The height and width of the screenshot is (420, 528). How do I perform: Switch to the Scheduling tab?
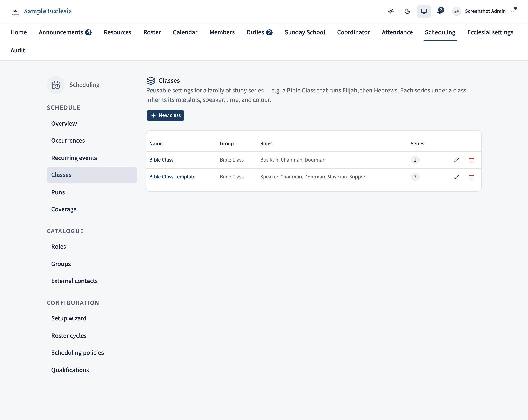(x=440, y=32)
